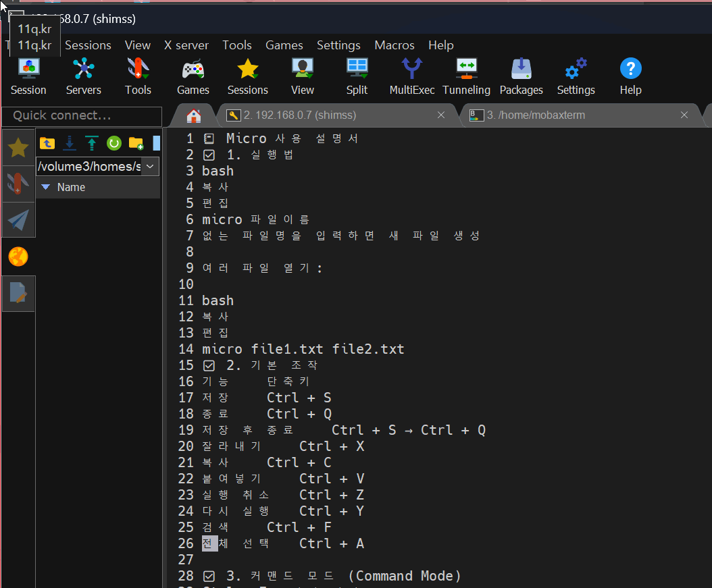Viewport: 712px width, 588px height.
Task: Open the X server menu
Action: coord(186,45)
